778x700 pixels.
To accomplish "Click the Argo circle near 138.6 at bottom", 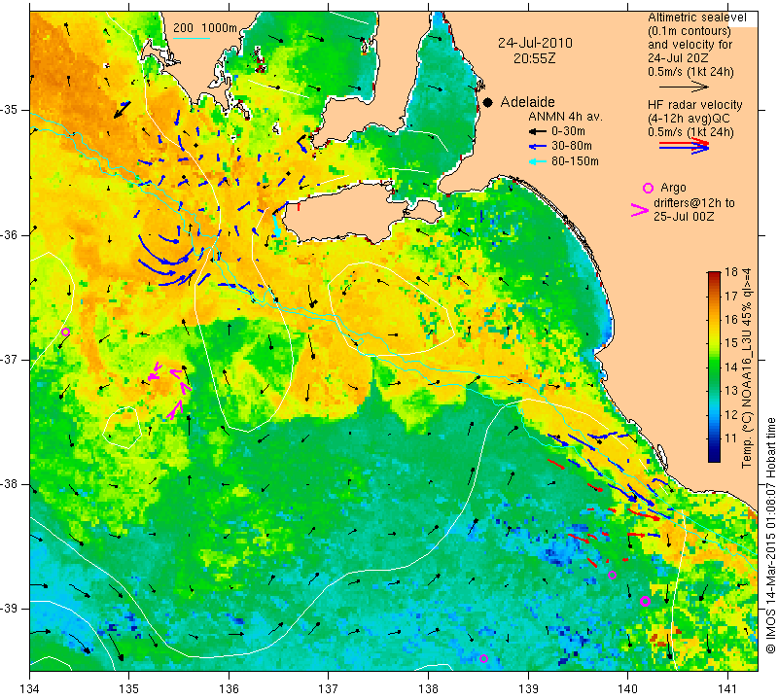I will pos(483,659).
